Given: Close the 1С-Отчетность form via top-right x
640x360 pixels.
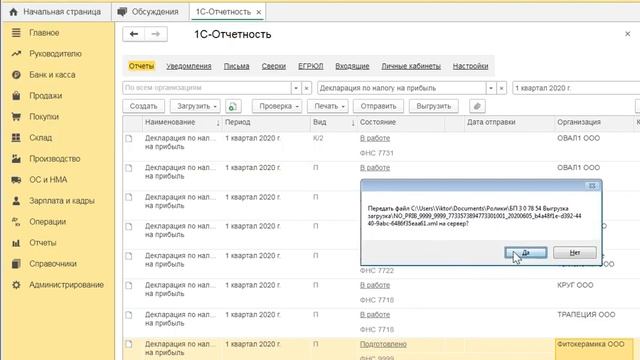Looking at the screenshot, I should tap(627, 34).
